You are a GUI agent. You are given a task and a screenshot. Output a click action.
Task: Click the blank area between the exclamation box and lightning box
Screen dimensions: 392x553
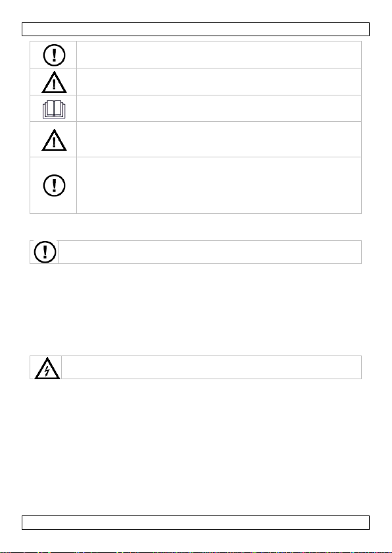(x=195, y=309)
